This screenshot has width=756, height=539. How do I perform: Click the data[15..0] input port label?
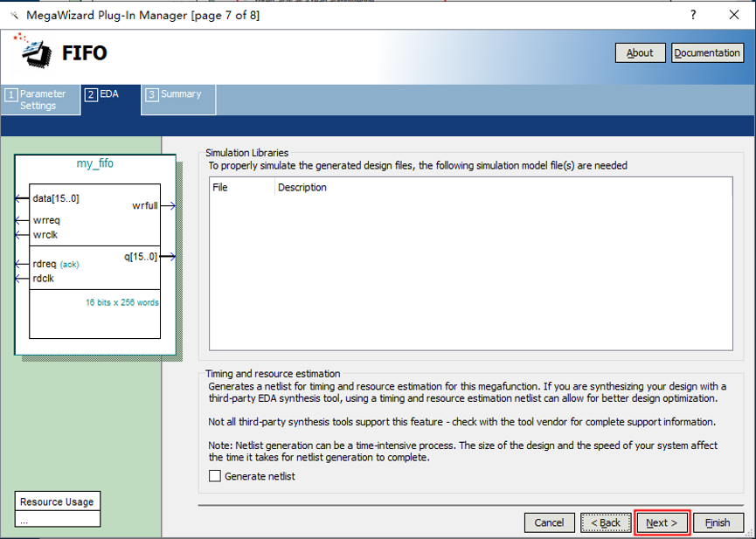click(x=56, y=198)
